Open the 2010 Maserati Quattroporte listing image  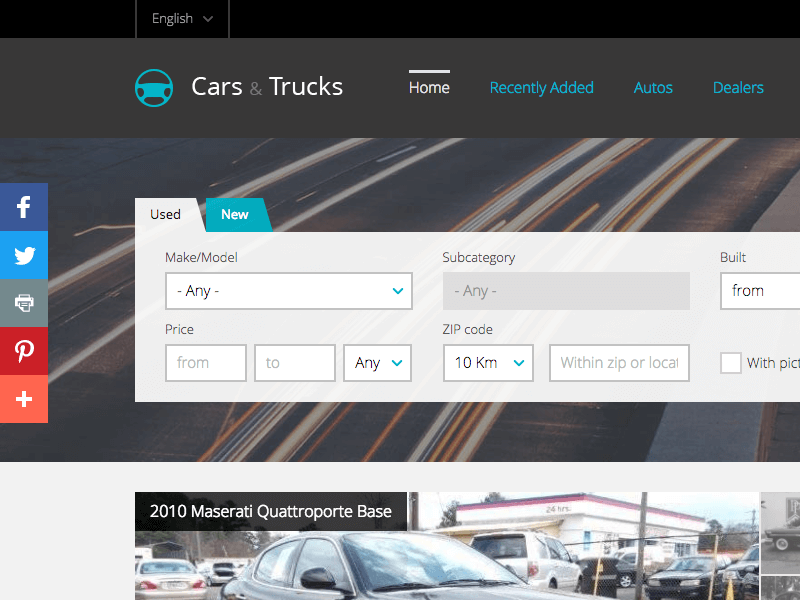click(447, 546)
